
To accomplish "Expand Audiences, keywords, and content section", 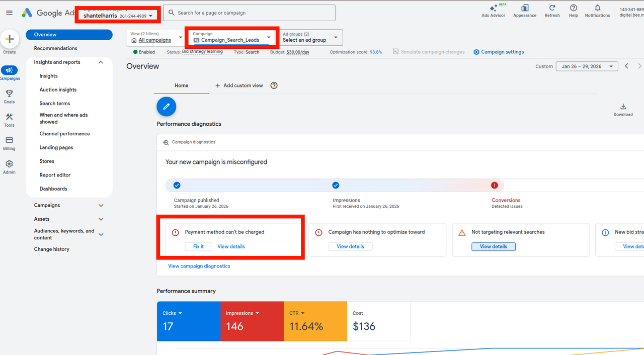I will click(101, 234).
